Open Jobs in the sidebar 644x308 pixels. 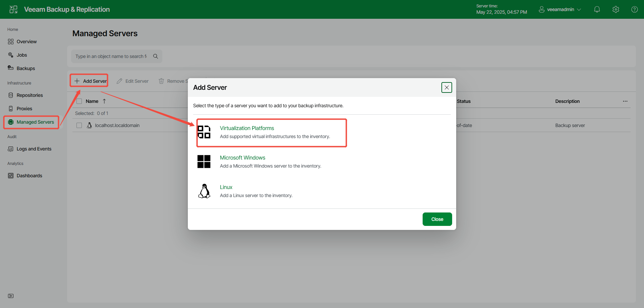pyautogui.click(x=22, y=55)
